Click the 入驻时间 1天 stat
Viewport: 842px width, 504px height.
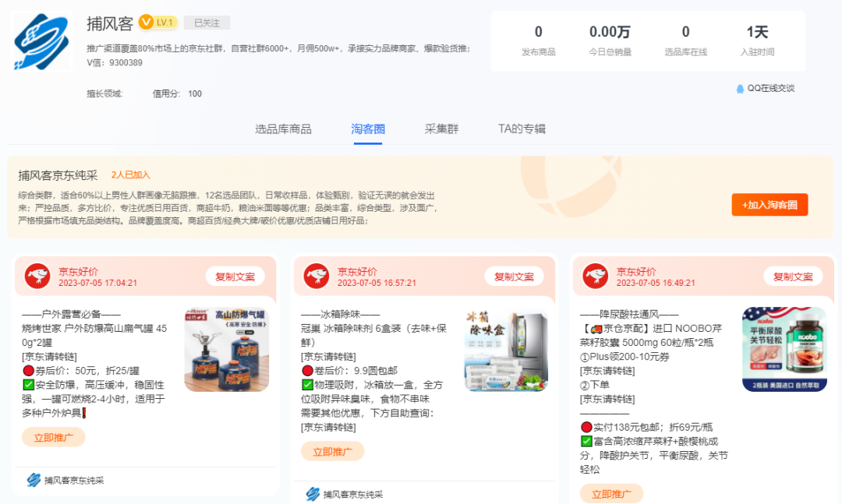pyautogui.click(x=757, y=41)
